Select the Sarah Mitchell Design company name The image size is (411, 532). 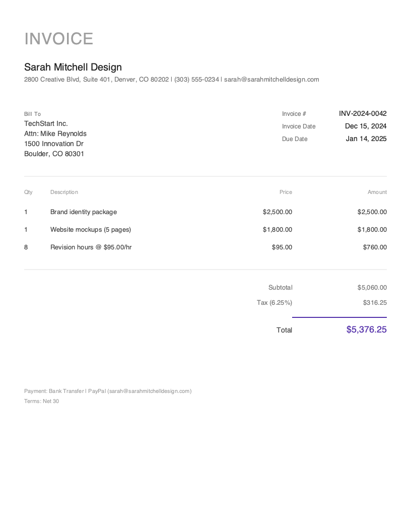coord(73,67)
